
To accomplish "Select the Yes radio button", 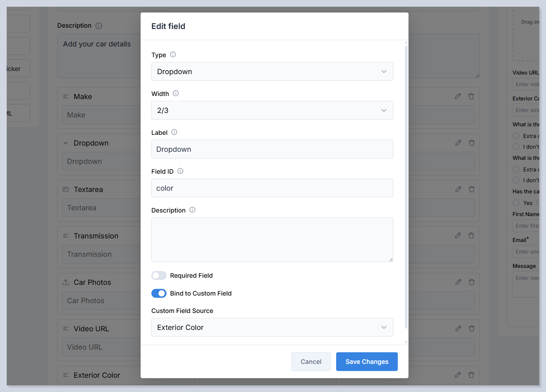I will pyautogui.click(x=517, y=203).
